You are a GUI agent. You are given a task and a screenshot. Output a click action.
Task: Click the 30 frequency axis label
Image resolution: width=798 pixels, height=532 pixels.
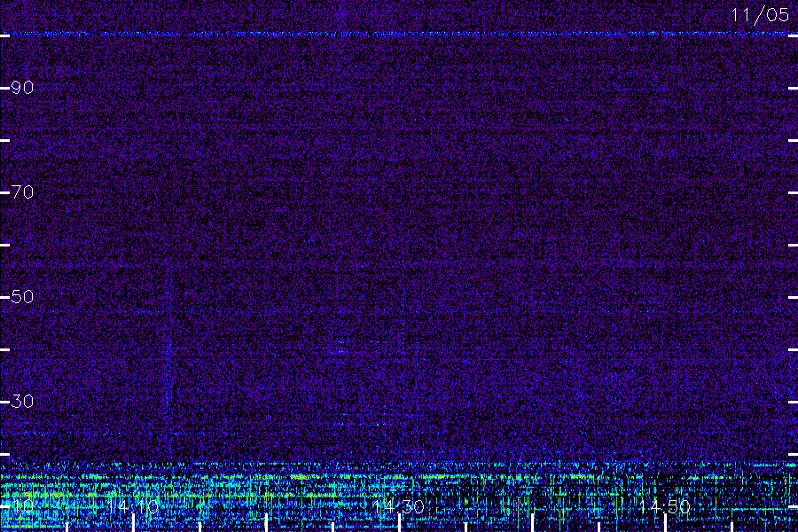[22, 401]
